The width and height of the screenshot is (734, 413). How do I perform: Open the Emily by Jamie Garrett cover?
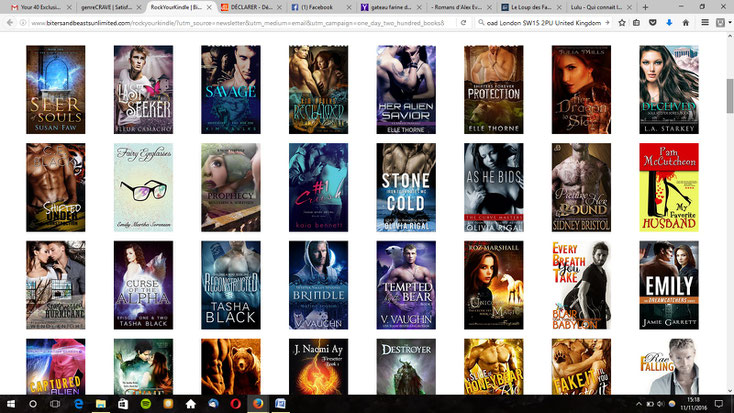point(669,285)
